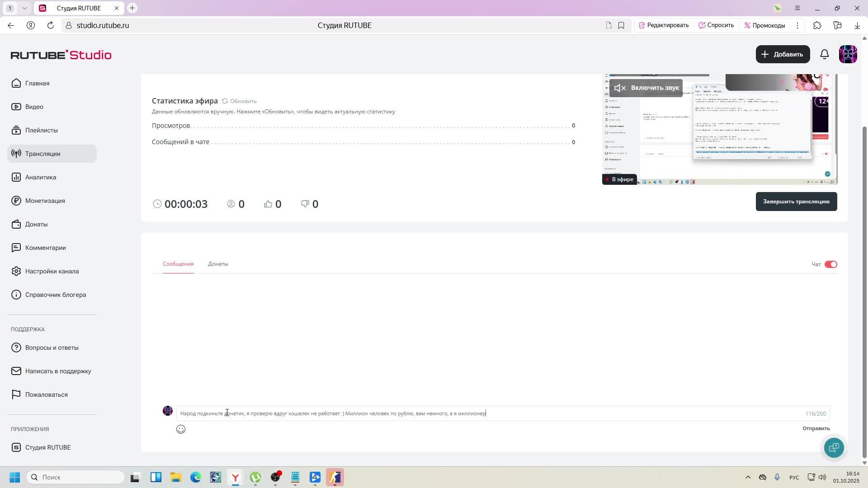The image size is (868, 488).
Task: Go to Монетизация section
Action: (45, 201)
